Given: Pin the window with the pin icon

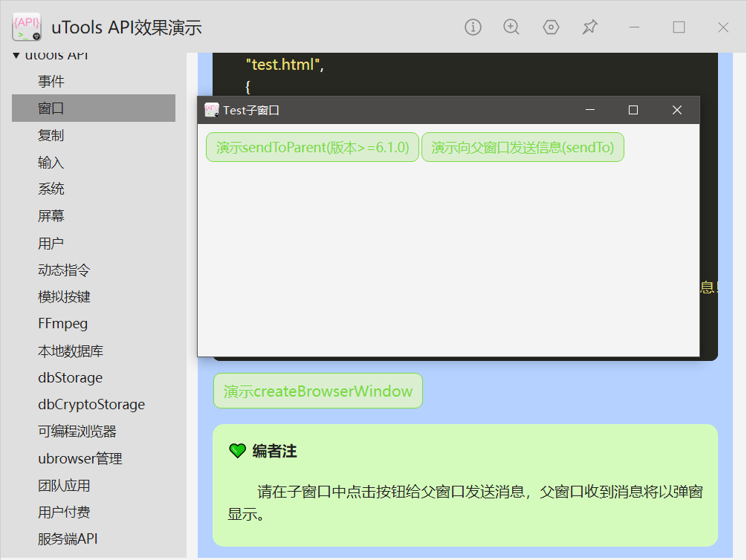Looking at the screenshot, I should 589,27.
